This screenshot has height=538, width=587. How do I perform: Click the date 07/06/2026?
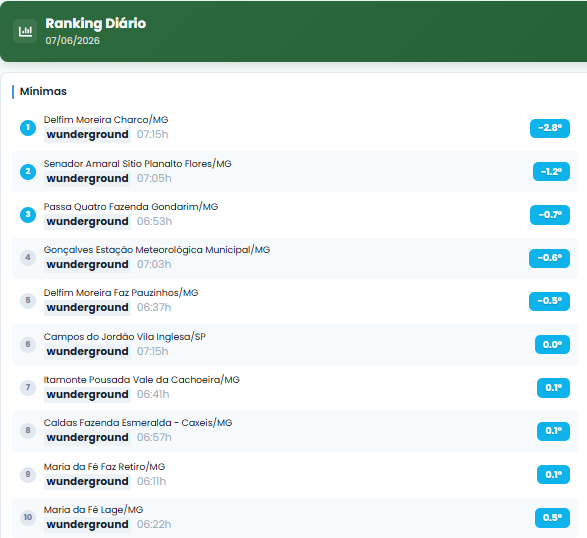click(73, 40)
